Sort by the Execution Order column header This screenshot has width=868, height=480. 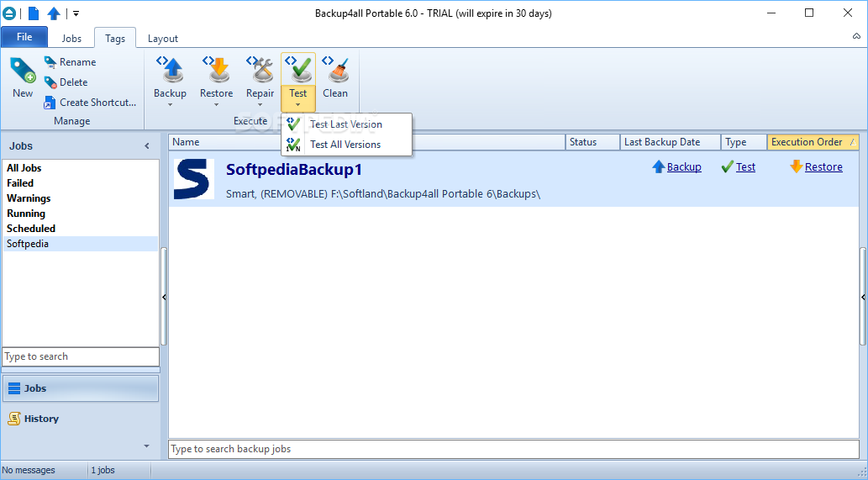point(813,142)
